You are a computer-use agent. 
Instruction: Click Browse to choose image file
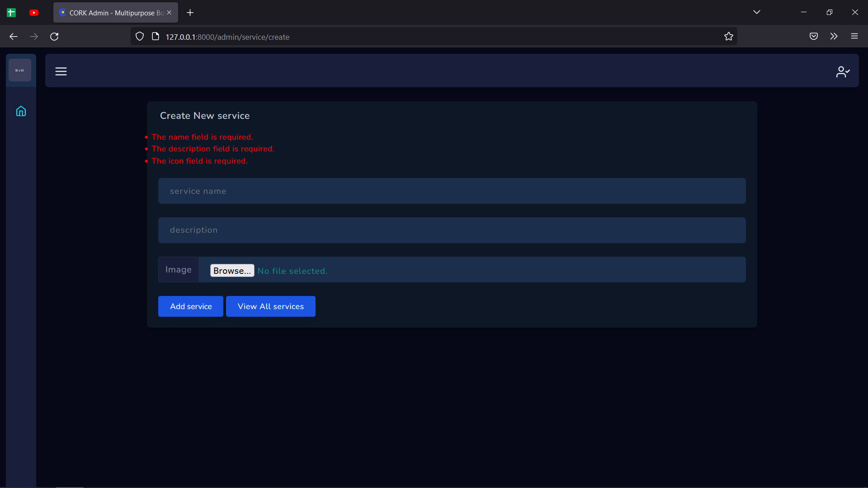(x=232, y=271)
